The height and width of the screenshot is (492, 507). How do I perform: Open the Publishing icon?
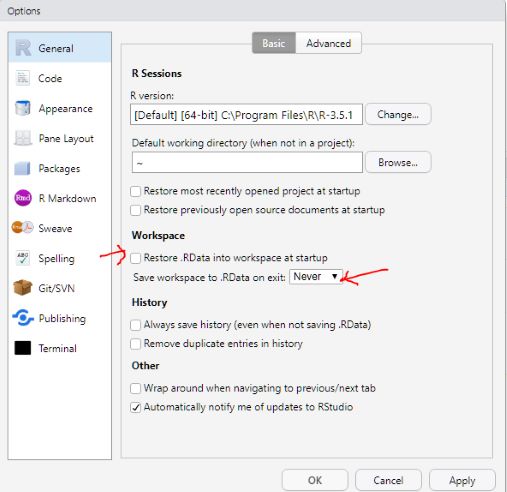tap(23, 318)
